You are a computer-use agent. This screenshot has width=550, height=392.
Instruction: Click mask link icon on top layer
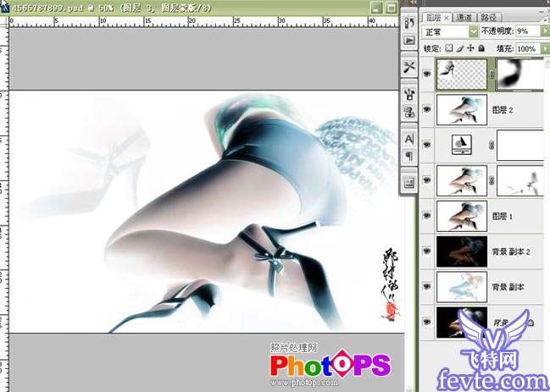pyautogui.click(x=492, y=75)
